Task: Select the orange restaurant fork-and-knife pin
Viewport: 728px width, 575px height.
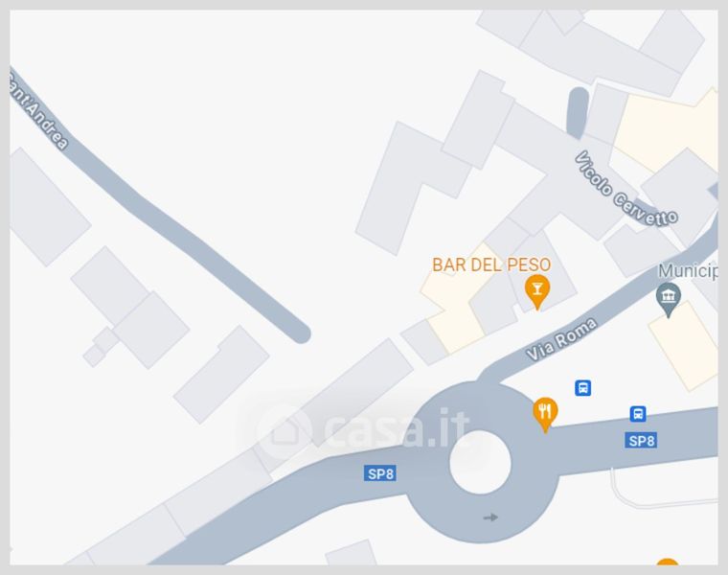Action: click(x=545, y=414)
